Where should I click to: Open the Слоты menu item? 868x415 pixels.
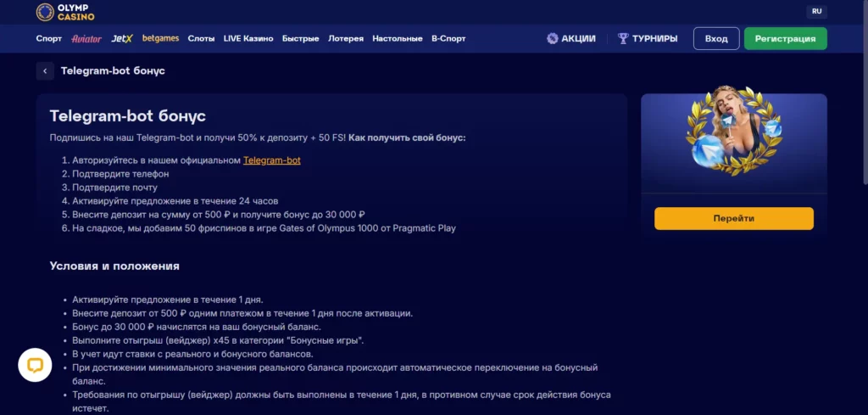click(201, 39)
